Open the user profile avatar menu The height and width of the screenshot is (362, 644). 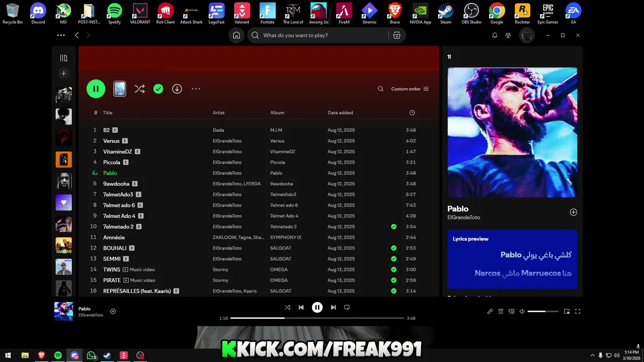pos(527,35)
